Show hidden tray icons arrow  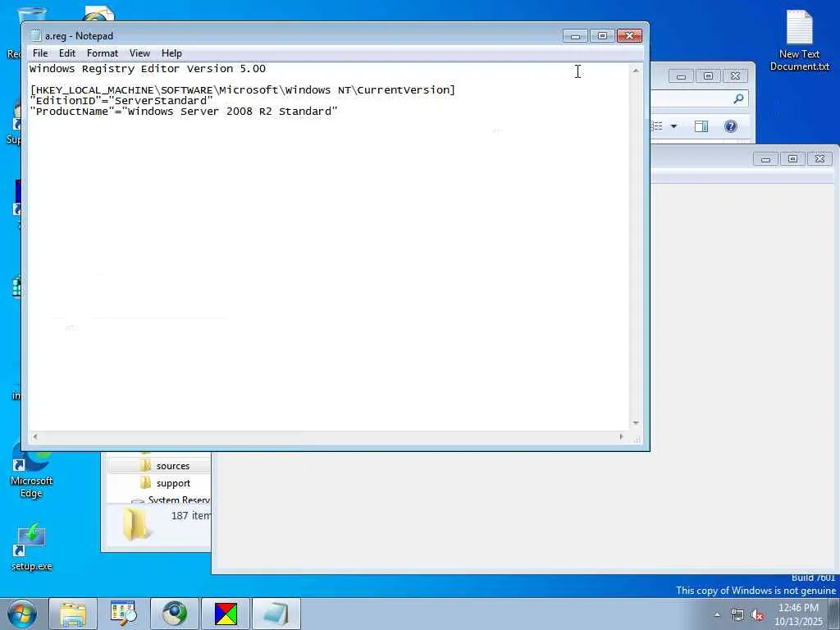pyautogui.click(x=717, y=615)
